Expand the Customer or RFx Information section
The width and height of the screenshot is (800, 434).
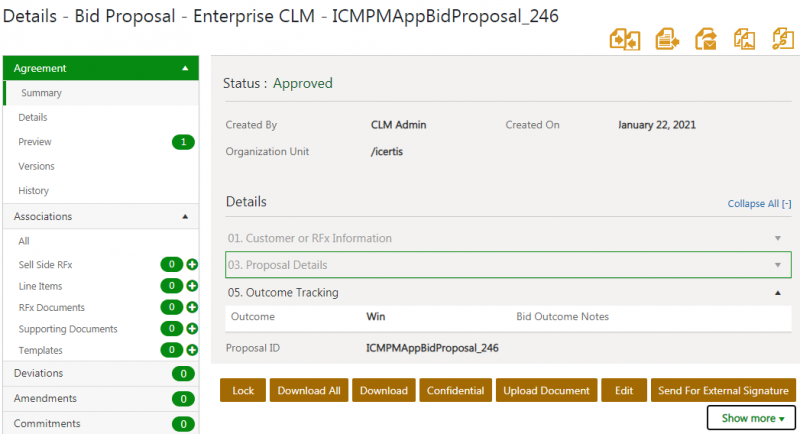777,238
